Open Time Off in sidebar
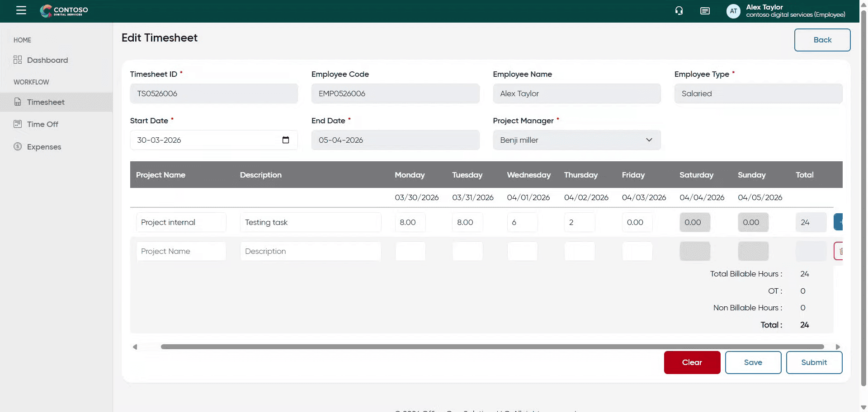868x412 pixels. point(42,124)
